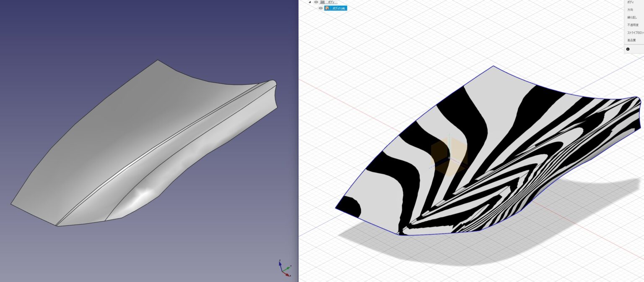
Task: Collapse the browser tree using the triangle
Action: pyautogui.click(x=310, y=2)
